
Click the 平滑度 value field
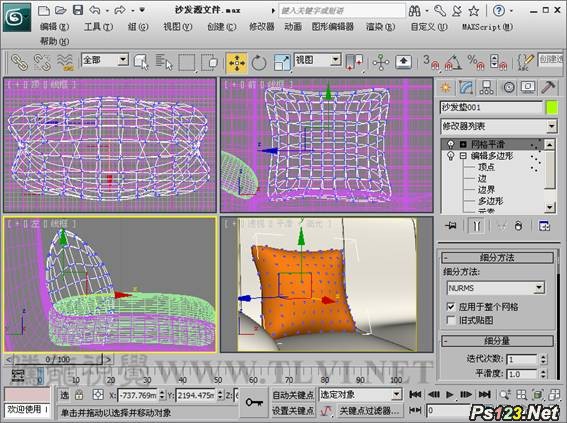522,374
